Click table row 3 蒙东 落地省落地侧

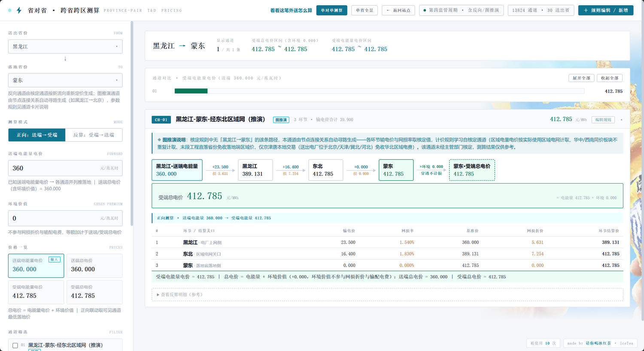click(387, 265)
